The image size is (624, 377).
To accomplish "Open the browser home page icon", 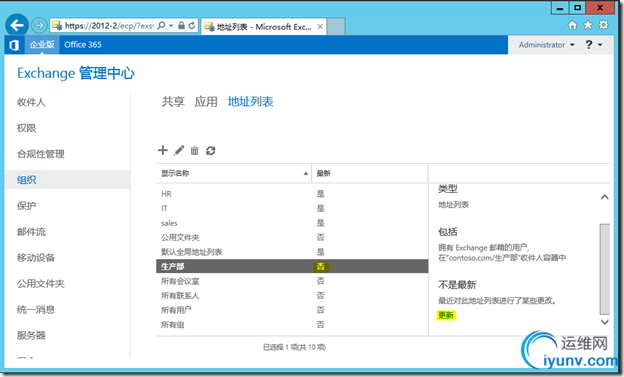I will pyautogui.click(x=572, y=25).
